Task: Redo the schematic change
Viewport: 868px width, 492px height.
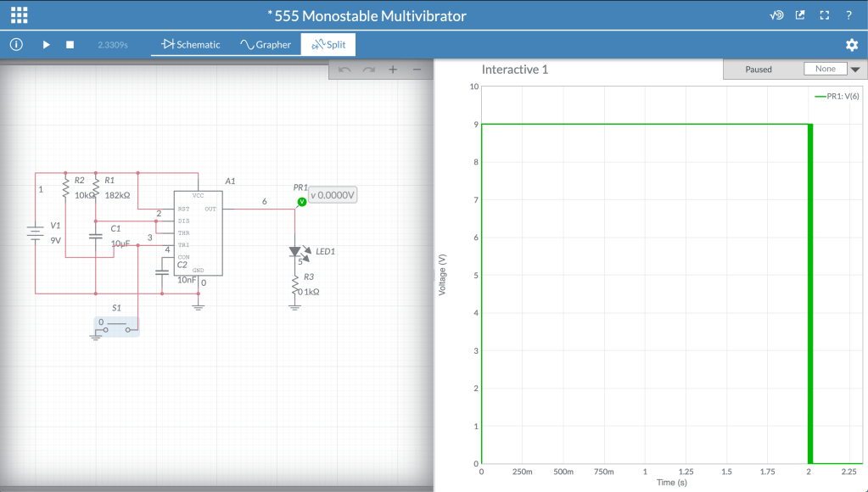Action: (x=368, y=70)
